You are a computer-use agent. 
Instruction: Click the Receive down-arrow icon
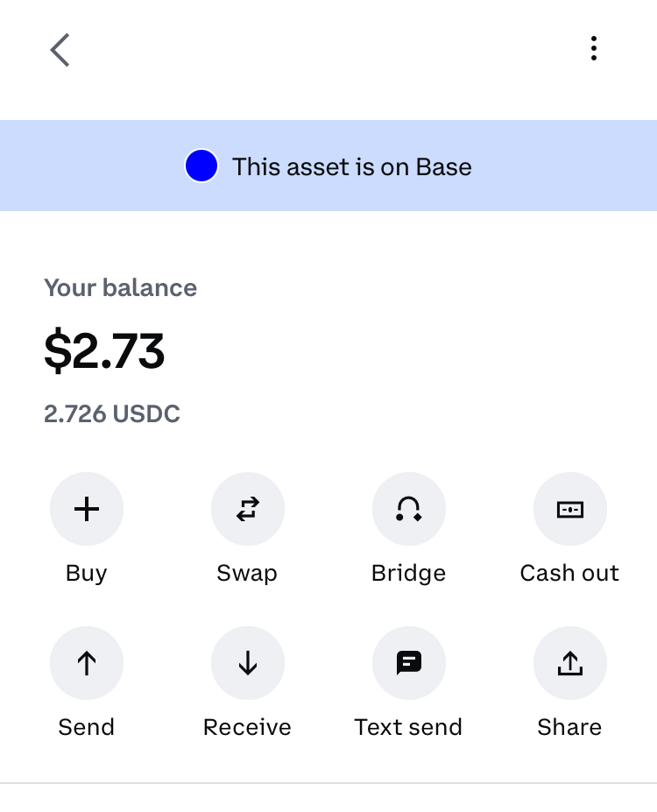pos(248,663)
